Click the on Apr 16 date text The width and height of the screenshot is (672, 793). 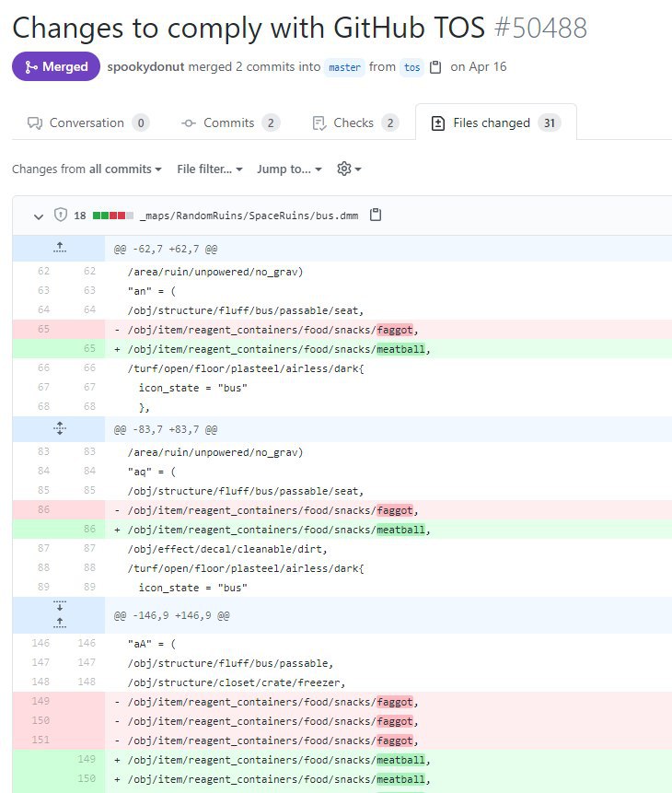click(x=479, y=66)
